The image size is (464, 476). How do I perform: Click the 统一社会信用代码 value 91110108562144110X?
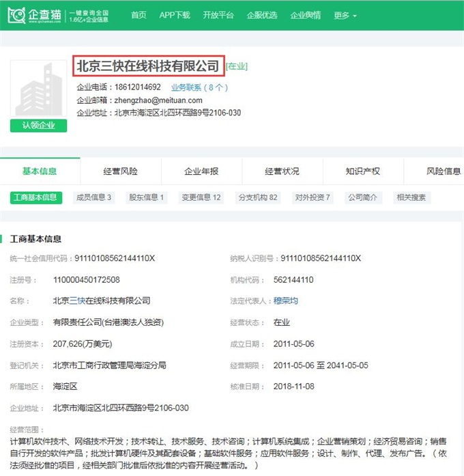(115, 258)
